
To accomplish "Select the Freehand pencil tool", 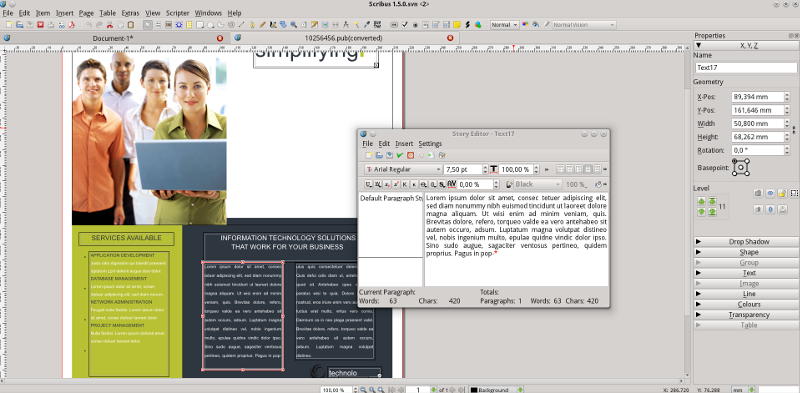I will [x=263, y=24].
